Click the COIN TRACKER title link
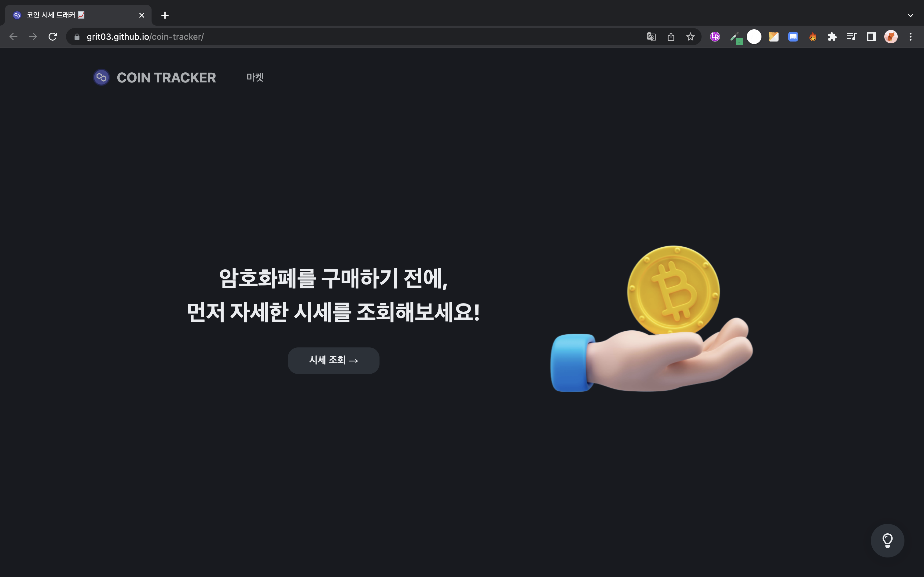924x577 pixels. (166, 78)
